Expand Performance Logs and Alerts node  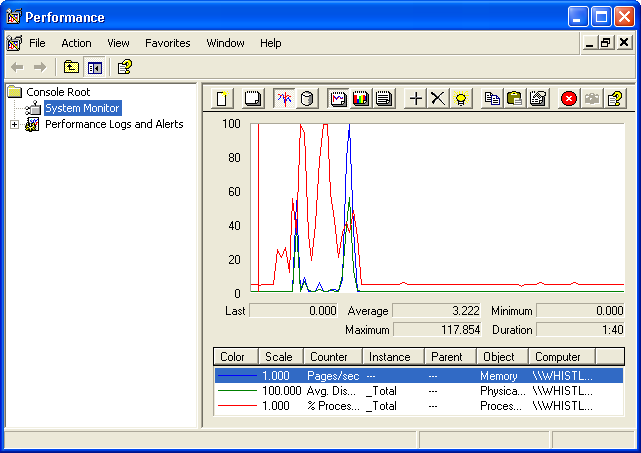pos(14,125)
